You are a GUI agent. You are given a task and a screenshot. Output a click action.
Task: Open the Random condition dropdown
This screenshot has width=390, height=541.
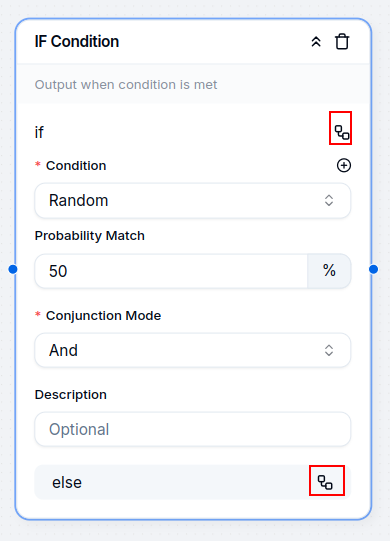(x=193, y=200)
